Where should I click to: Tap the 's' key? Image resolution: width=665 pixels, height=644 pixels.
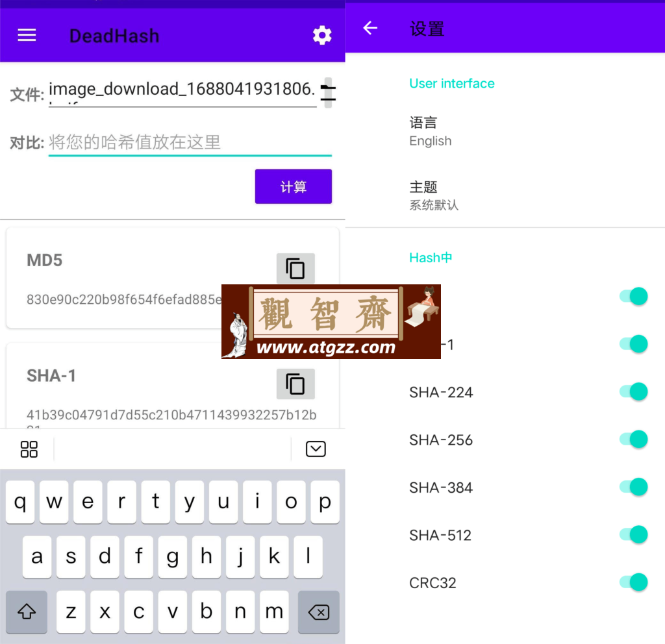click(x=71, y=557)
